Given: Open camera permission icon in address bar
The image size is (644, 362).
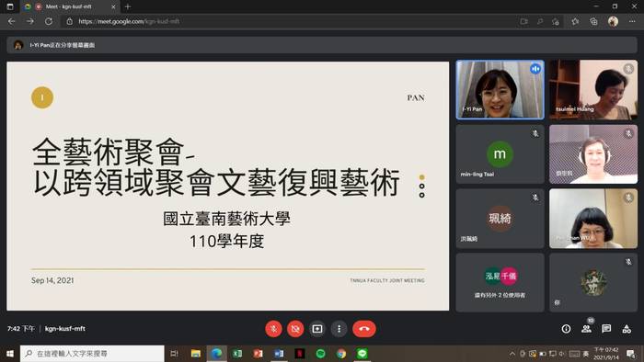Looking at the screenshot, I should (523, 21).
